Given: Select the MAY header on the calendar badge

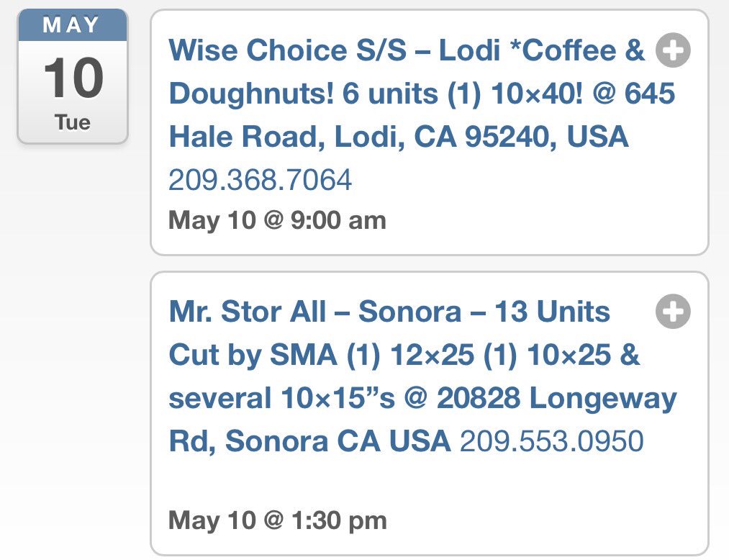Looking at the screenshot, I should pos(71,24).
